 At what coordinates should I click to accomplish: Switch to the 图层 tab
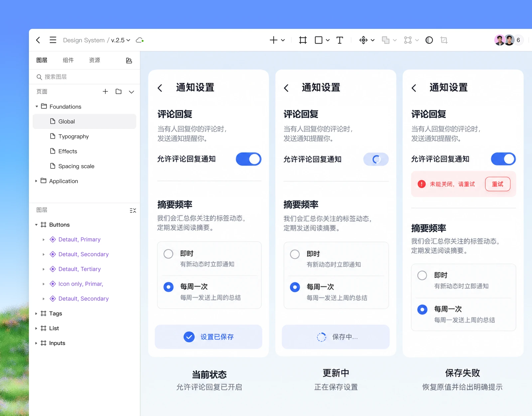pyautogui.click(x=42, y=60)
